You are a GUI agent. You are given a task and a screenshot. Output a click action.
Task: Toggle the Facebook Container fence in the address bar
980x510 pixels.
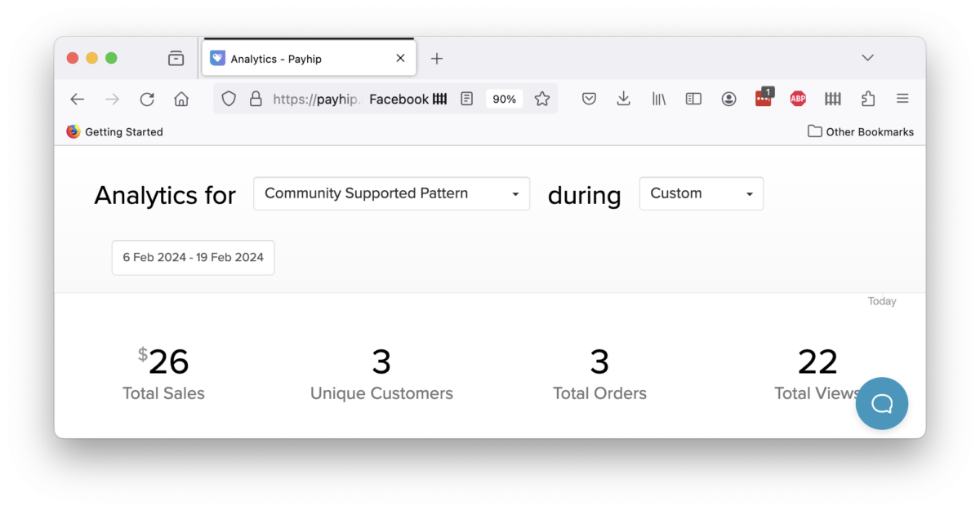[439, 99]
